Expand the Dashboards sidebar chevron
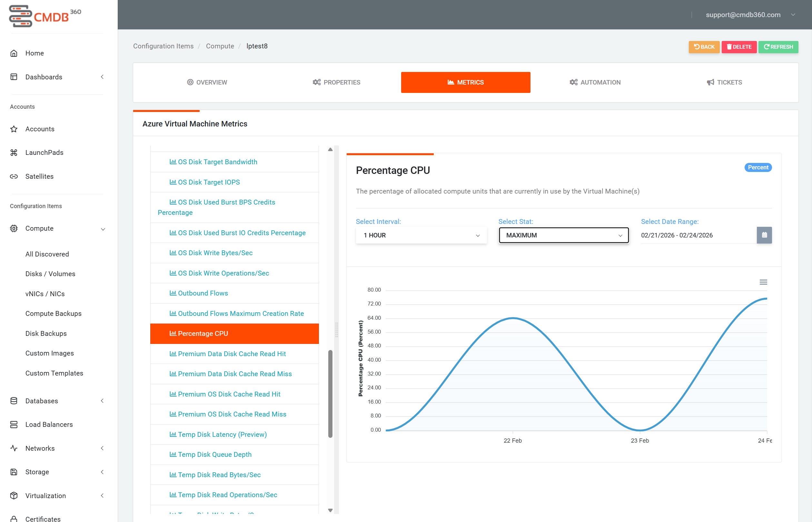The height and width of the screenshot is (522, 812). tap(102, 77)
